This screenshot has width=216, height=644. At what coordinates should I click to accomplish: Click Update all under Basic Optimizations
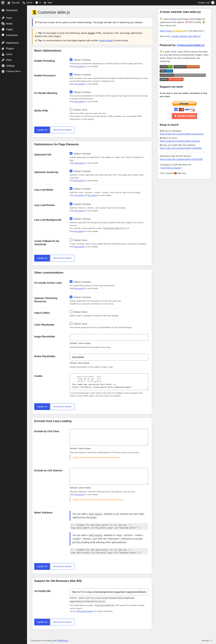(x=42, y=130)
